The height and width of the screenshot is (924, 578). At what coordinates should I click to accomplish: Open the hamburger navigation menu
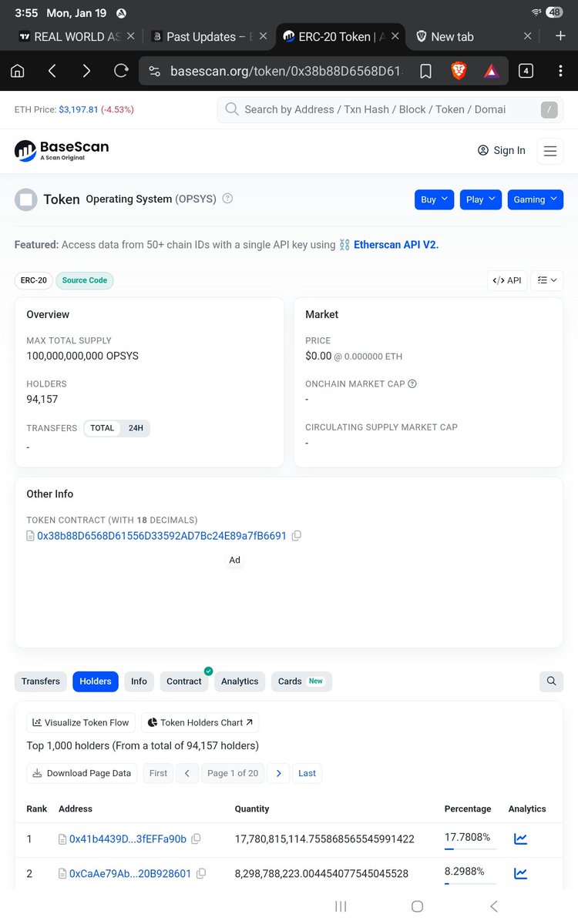[550, 151]
